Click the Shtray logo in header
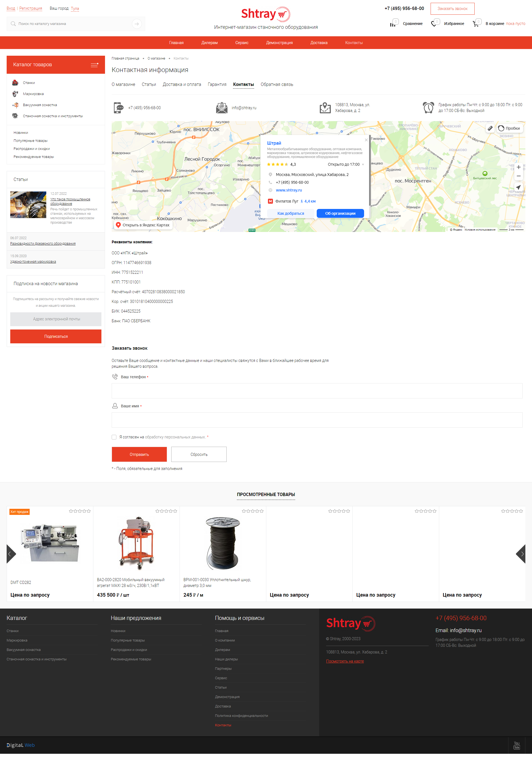The width and height of the screenshot is (532, 769). (266, 14)
